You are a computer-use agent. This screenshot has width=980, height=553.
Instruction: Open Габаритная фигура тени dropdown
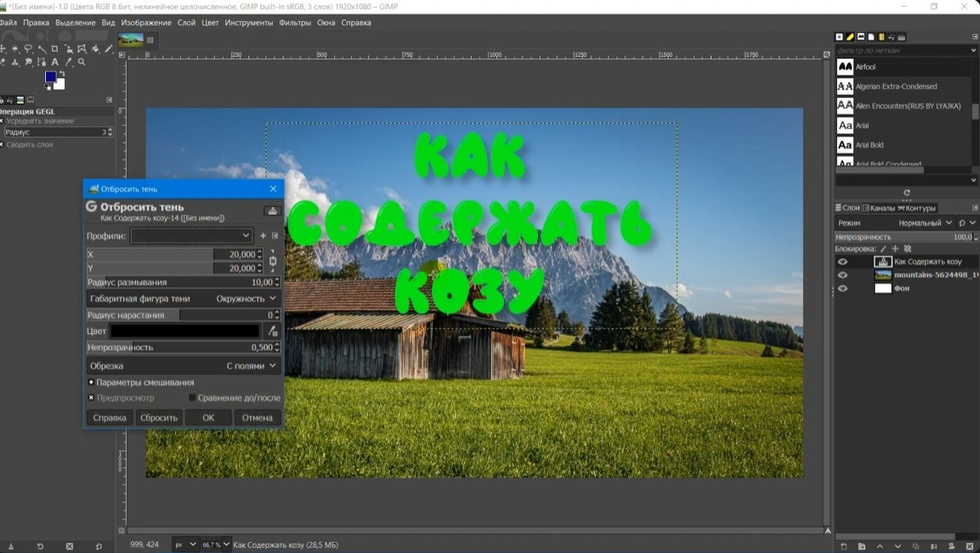pos(183,299)
